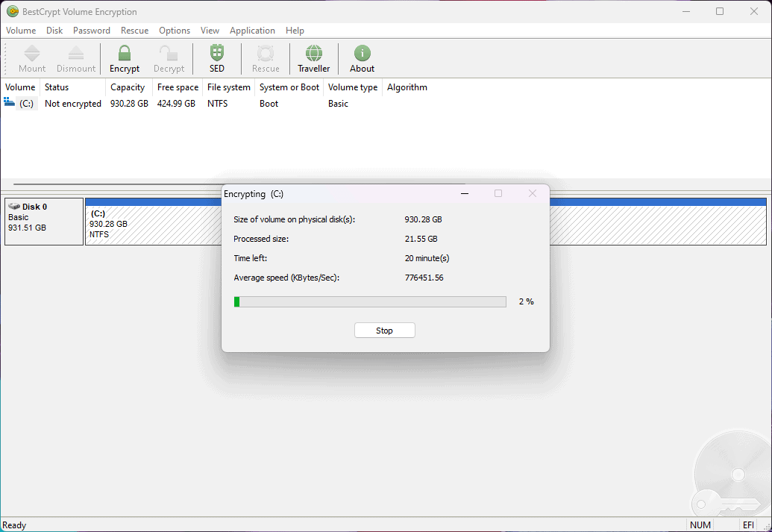Open the Options menu
Screen dimensions: 772x532
click(175, 31)
